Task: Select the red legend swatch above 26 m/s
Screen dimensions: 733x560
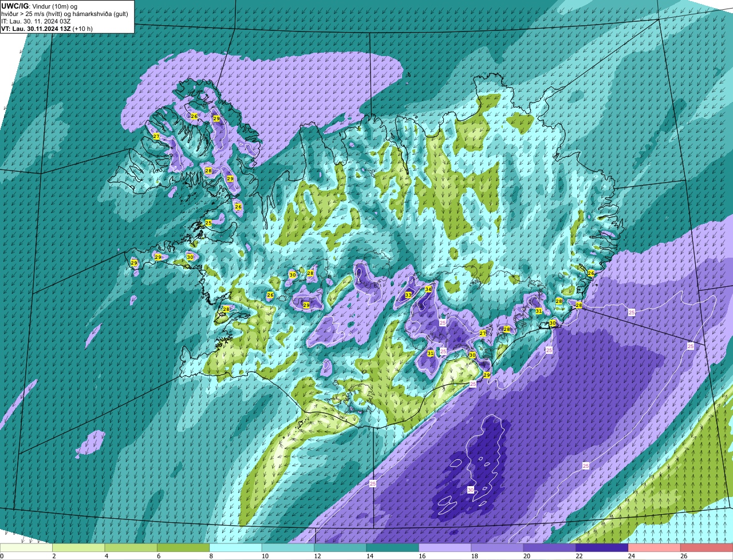Action: pyautogui.click(x=707, y=547)
